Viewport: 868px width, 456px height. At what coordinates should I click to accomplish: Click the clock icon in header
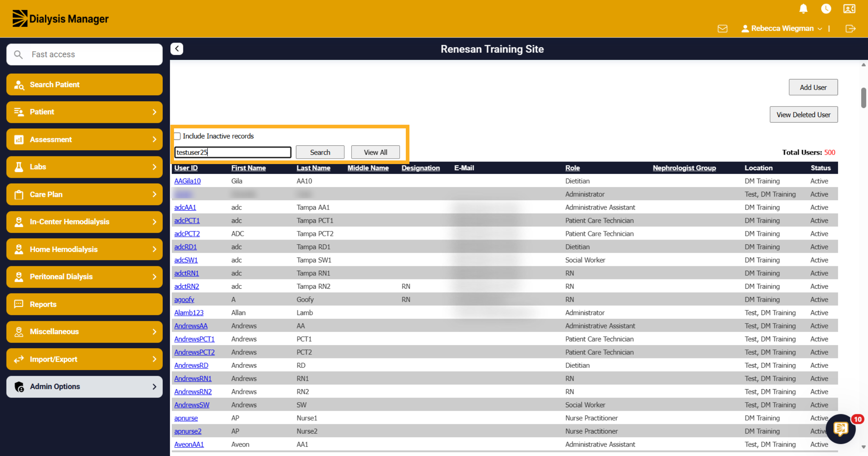click(x=826, y=9)
